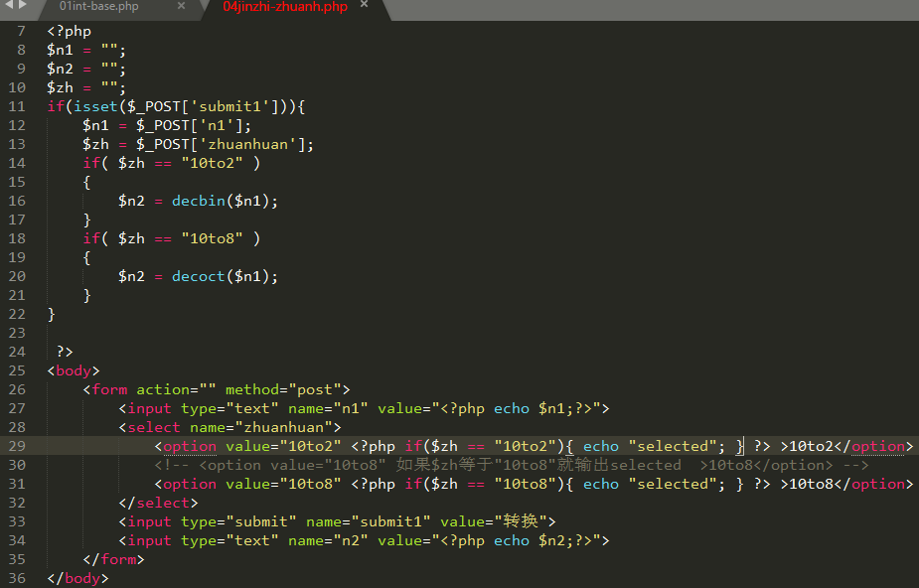This screenshot has width=919, height=588.
Task: Place cursor on the opening <?php tag, line 7
Action: point(70,31)
